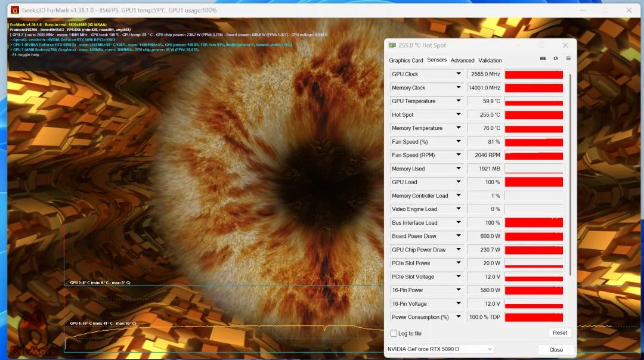Expand the PCIe Slot Voltage dropdown arrow
The width and height of the screenshot is (644, 360).
pyautogui.click(x=459, y=277)
